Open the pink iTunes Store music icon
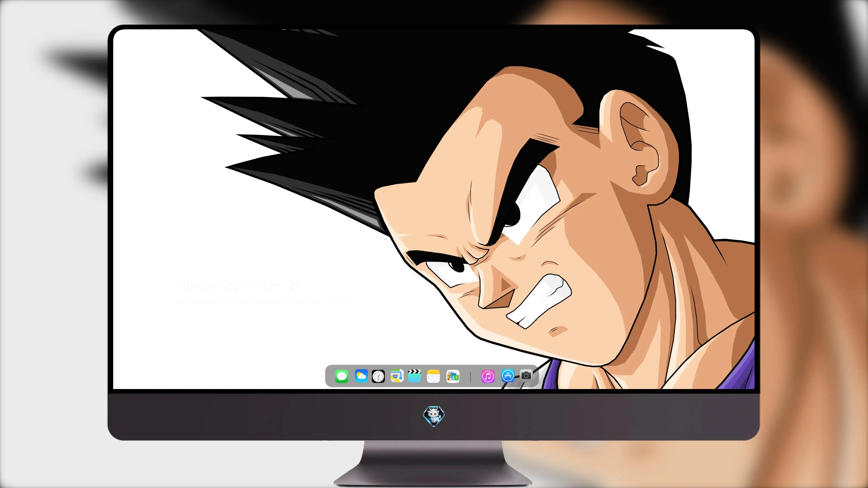Image resolution: width=868 pixels, height=488 pixels. pyautogui.click(x=488, y=376)
